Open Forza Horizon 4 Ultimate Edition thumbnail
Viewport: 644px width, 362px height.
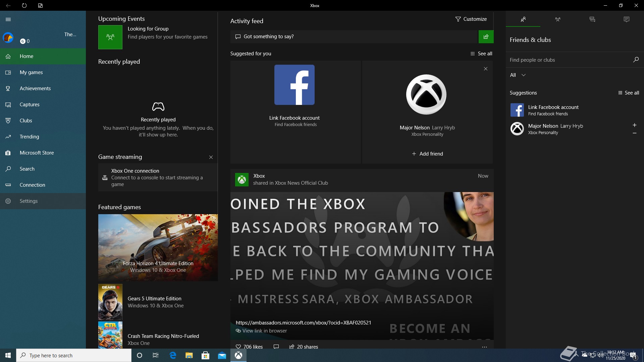[x=158, y=248]
